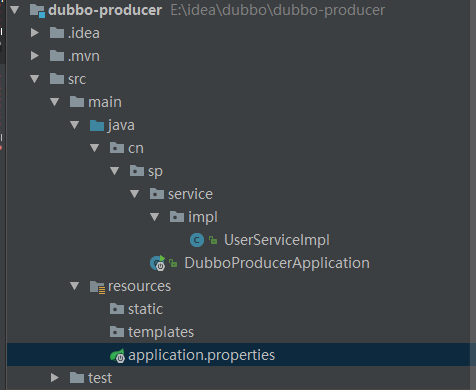Click the class icon of UserServiceImpl
Viewport: 476px width, 390px height.
pos(197,240)
